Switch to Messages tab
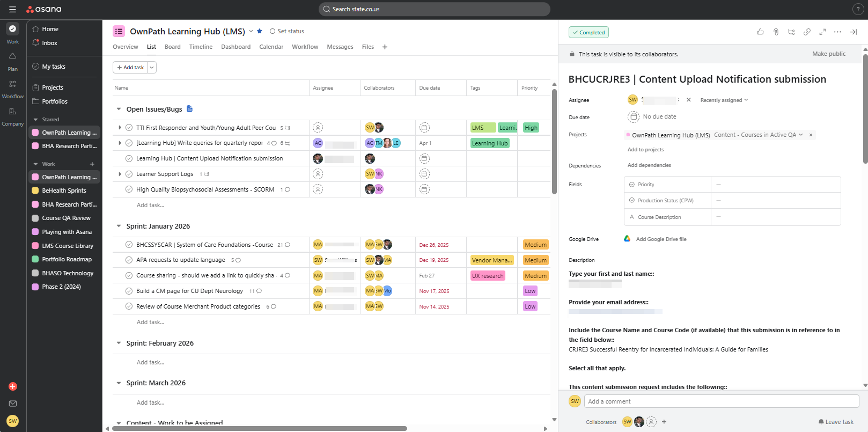The width and height of the screenshot is (868, 432). (x=340, y=47)
